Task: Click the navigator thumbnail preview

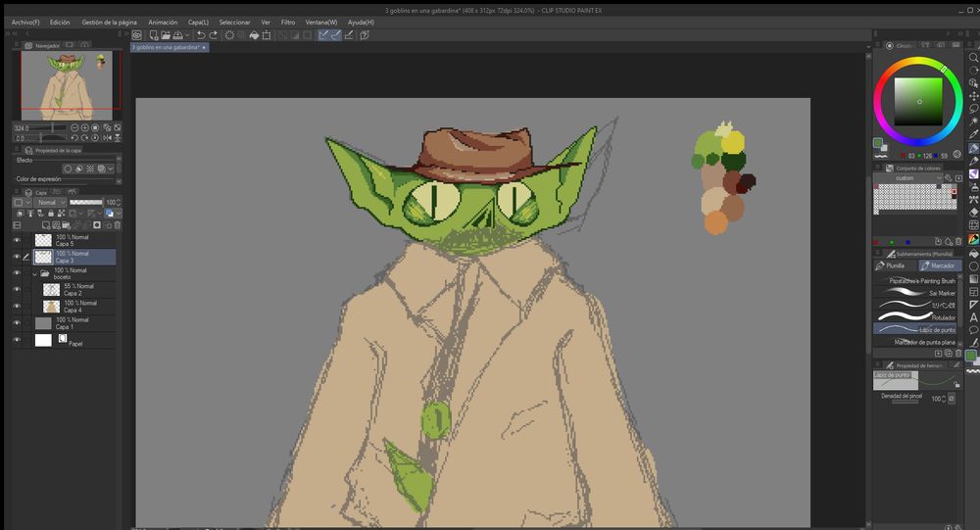Action: coord(67,85)
